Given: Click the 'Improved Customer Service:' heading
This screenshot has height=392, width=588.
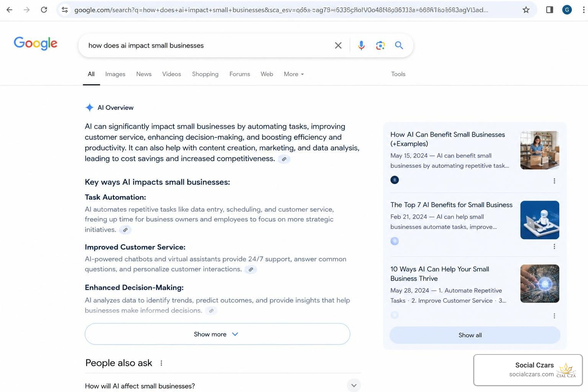Looking at the screenshot, I should (x=135, y=247).
